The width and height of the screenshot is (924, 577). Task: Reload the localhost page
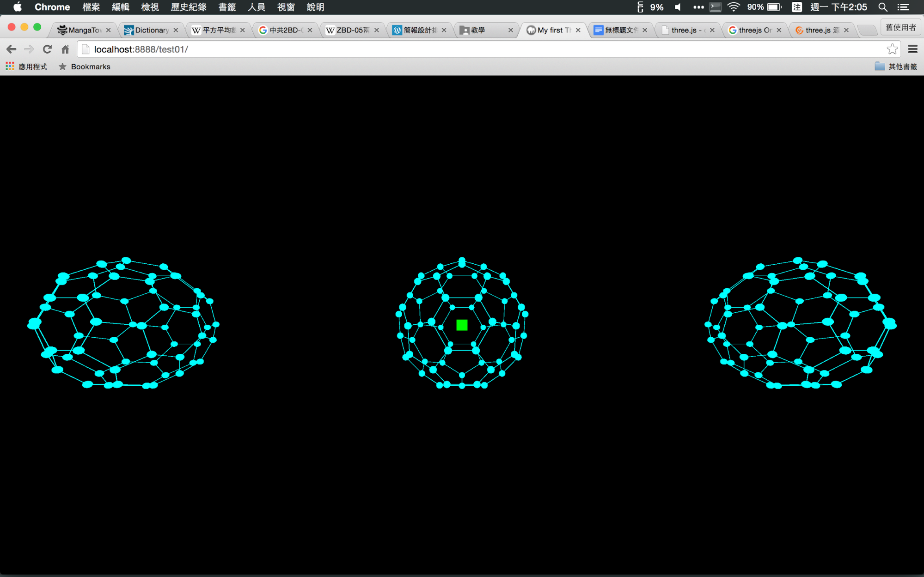click(47, 49)
